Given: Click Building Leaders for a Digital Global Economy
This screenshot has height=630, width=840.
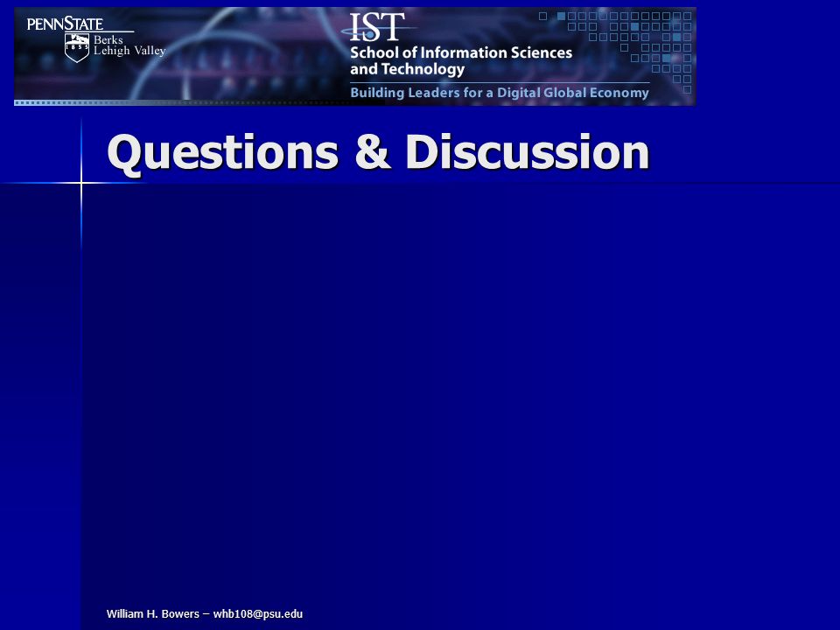Looking at the screenshot, I should click(500, 93).
